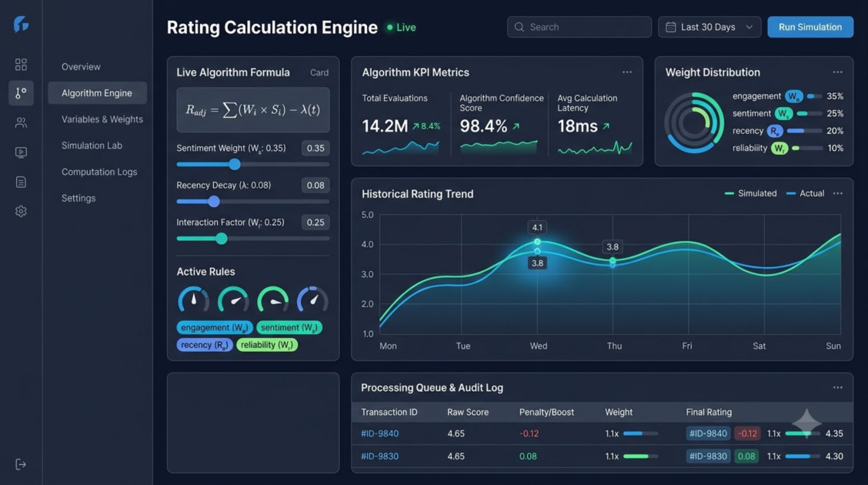Select the algorithm branch icon in the sidebar
This screenshot has width=868, height=485.
(x=21, y=93)
